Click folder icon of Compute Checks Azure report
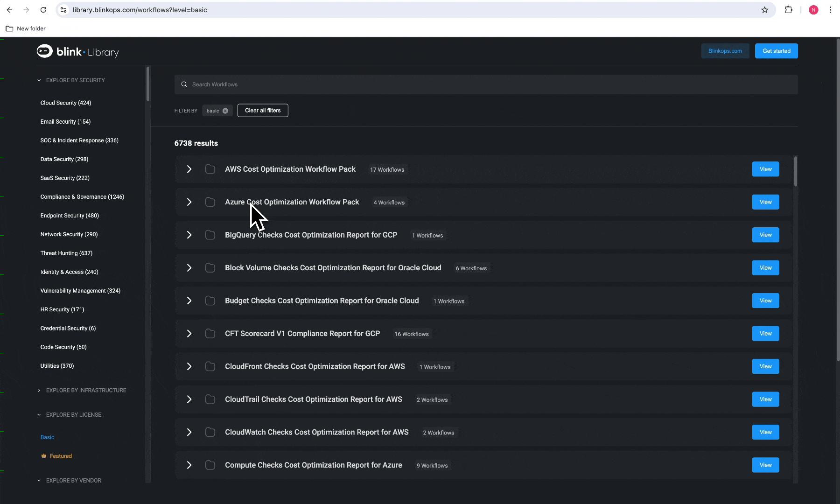Image resolution: width=840 pixels, height=504 pixels. [x=210, y=465]
